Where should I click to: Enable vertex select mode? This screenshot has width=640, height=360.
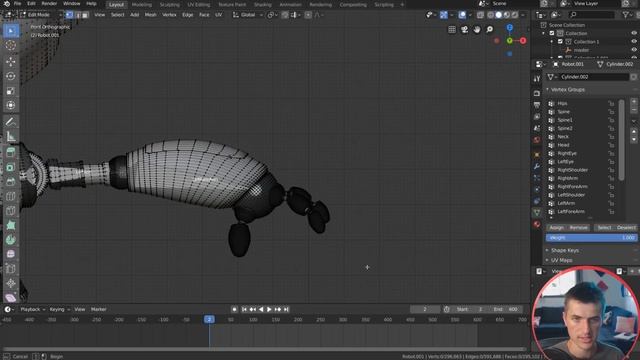[69, 15]
